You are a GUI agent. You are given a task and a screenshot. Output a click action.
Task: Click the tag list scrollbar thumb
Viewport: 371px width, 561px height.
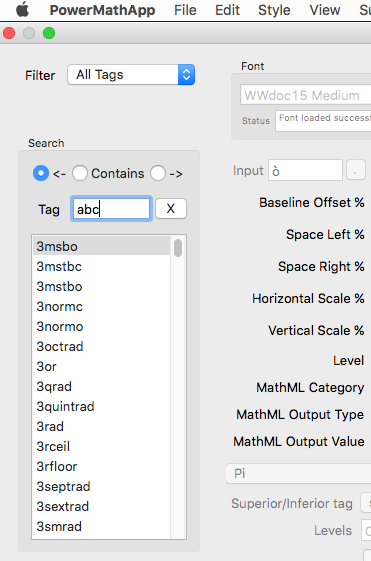coord(178,248)
